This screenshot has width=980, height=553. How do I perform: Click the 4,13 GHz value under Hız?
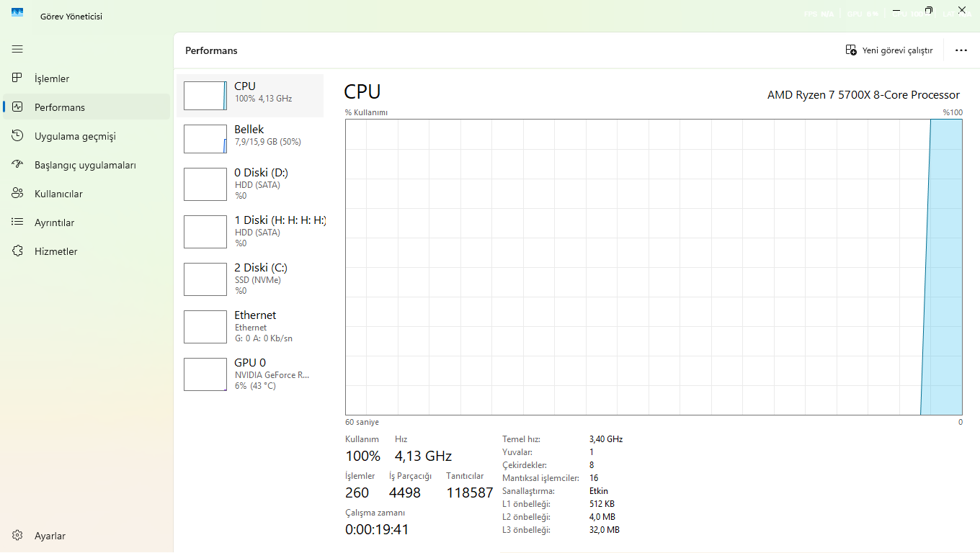(423, 456)
